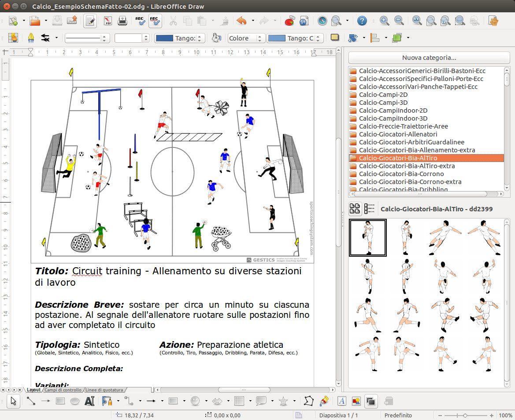Pick the Ellipse drawing tool

[75, 401]
